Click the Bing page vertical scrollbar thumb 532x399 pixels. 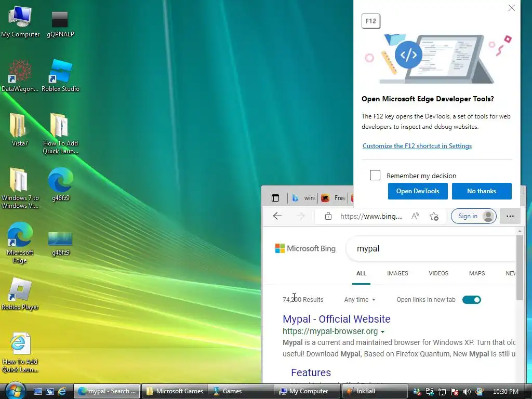[520, 268]
